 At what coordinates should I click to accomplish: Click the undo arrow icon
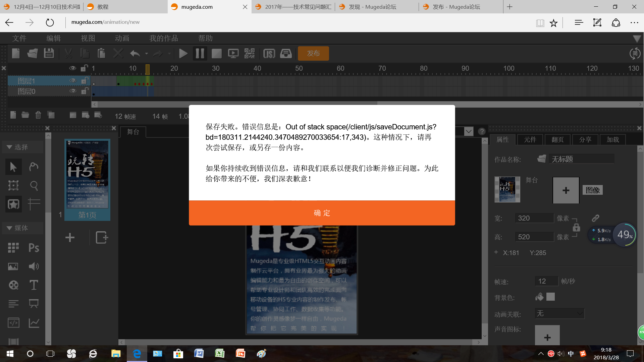[x=135, y=53]
